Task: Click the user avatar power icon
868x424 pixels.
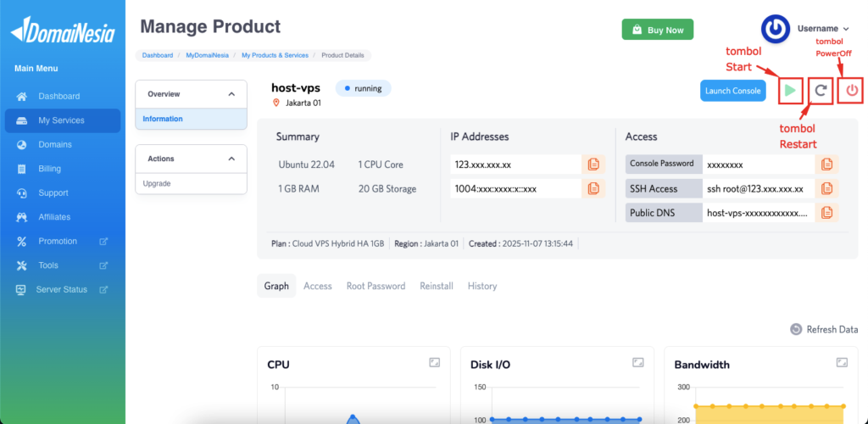Action: click(x=776, y=29)
